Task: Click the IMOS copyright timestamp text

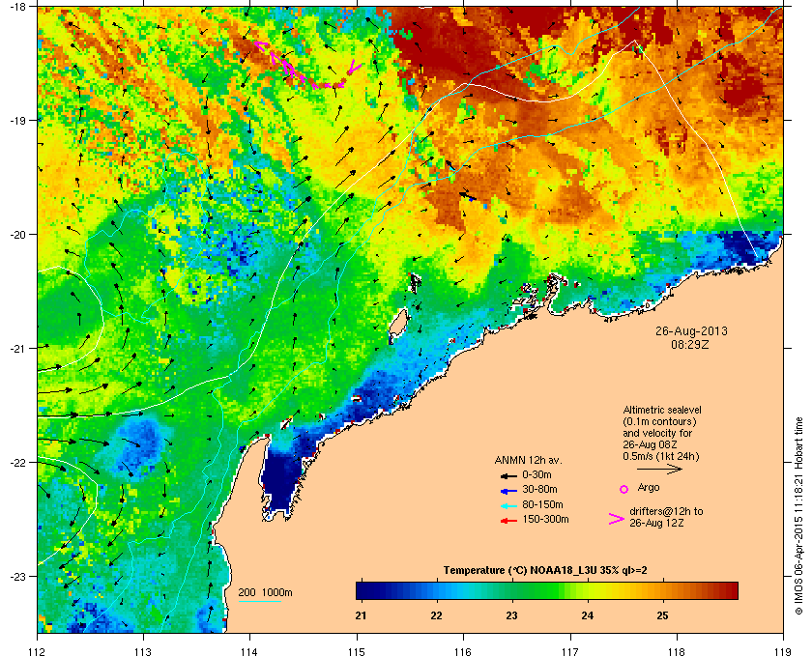Action: pyautogui.click(x=799, y=516)
